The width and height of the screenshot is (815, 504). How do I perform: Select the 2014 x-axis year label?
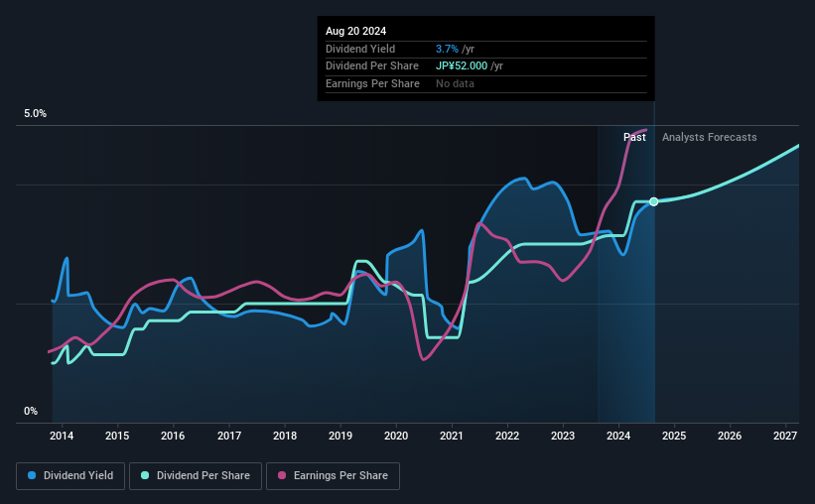tap(62, 436)
